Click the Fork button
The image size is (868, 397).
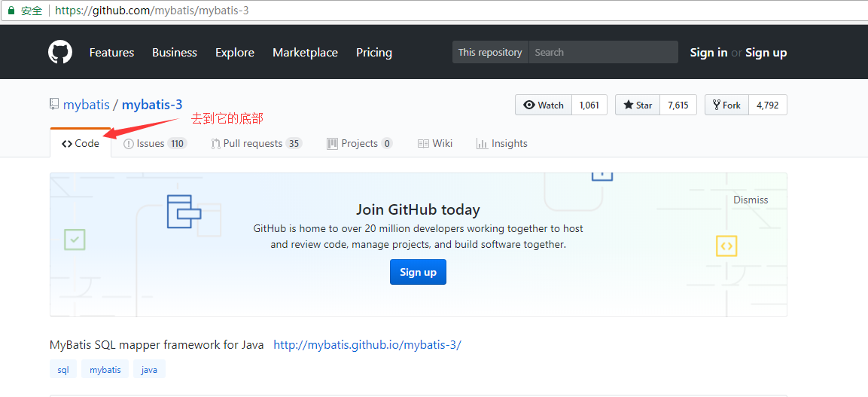pos(726,105)
